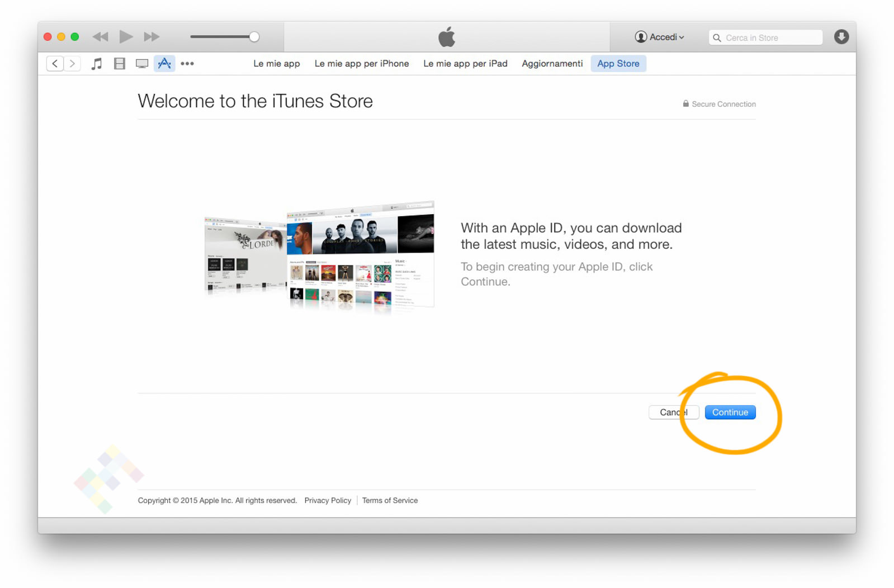Viewport: 894px width, 588px height.
Task: Maximize the window with green button
Action: [75, 37]
